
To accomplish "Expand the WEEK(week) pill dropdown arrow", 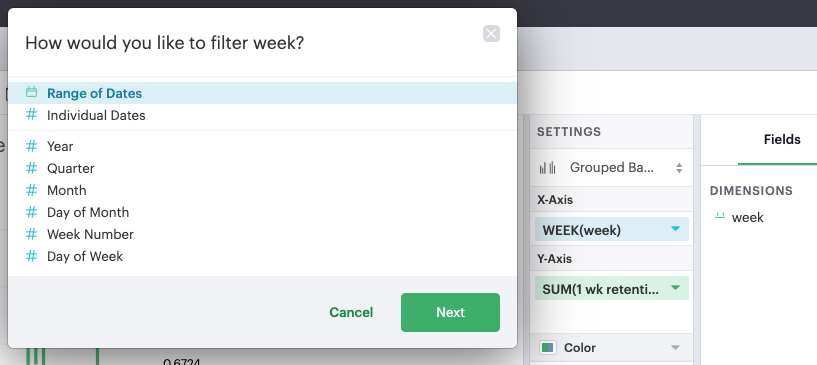I will point(675,229).
